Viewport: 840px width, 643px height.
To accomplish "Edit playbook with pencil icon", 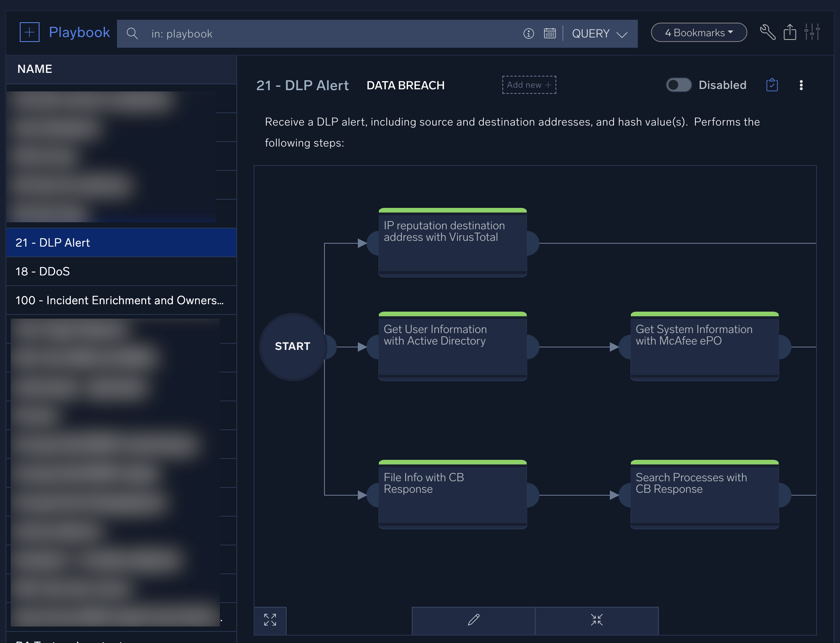I will [x=474, y=620].
